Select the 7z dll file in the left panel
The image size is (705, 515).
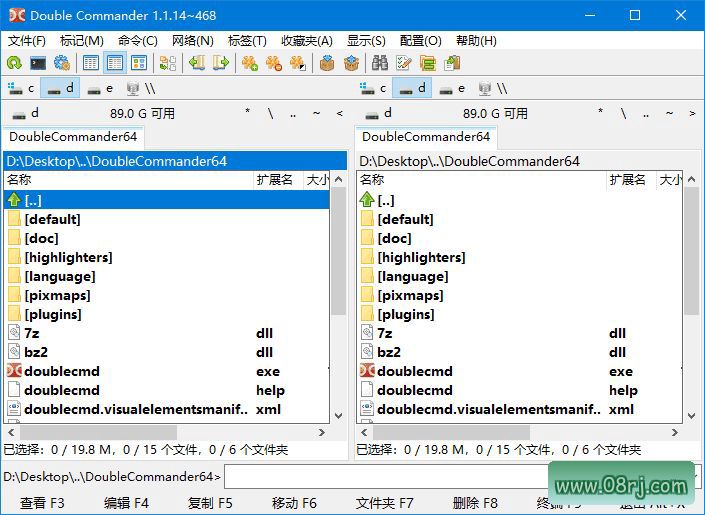coord(167,333)
